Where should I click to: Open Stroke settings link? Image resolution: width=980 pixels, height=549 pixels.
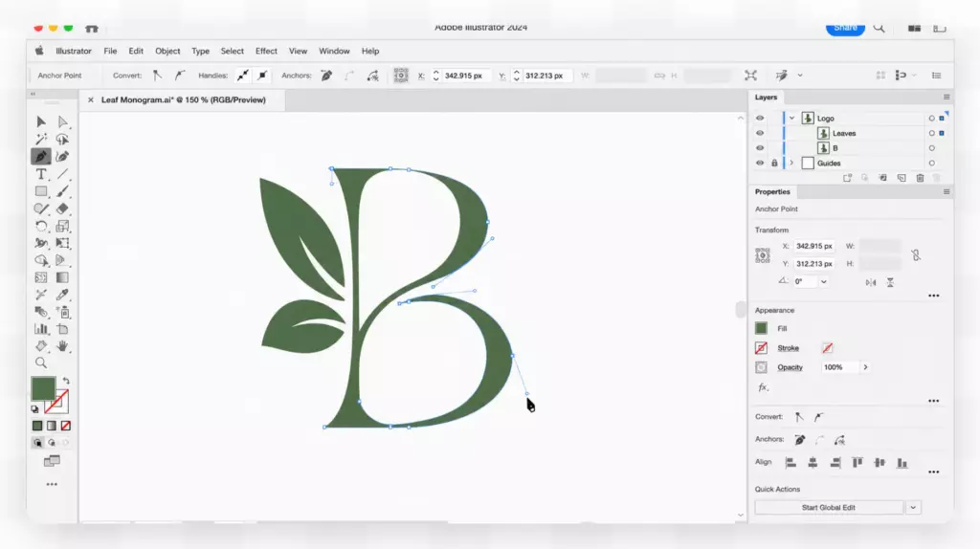[789, 348]
